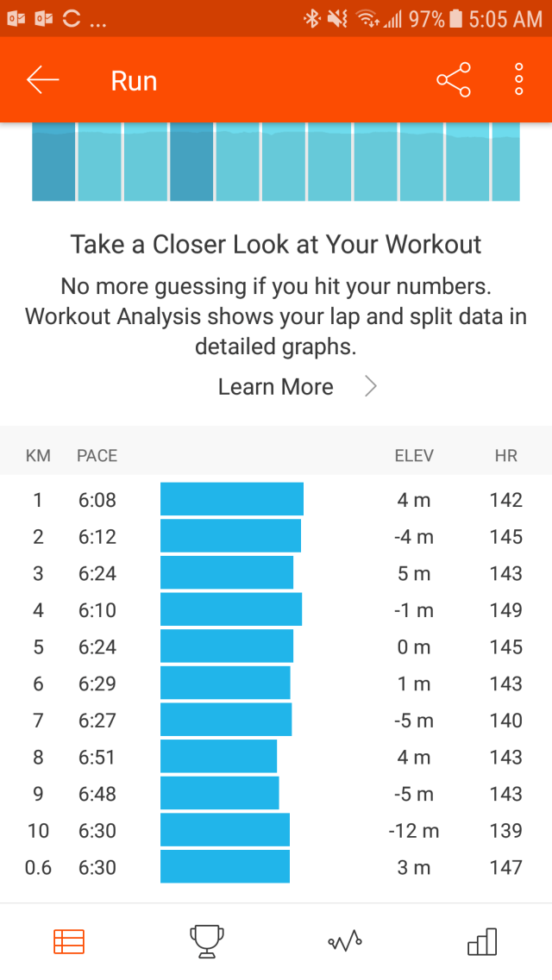Screen dimensions: 552x980
Task: Select the kilometer 1 pace bar
Action: click(x=231, y=500)
